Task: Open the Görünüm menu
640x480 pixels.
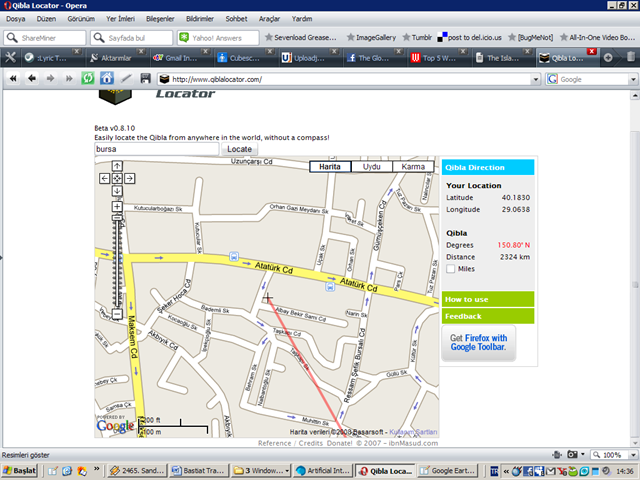Action: point(81,19)
